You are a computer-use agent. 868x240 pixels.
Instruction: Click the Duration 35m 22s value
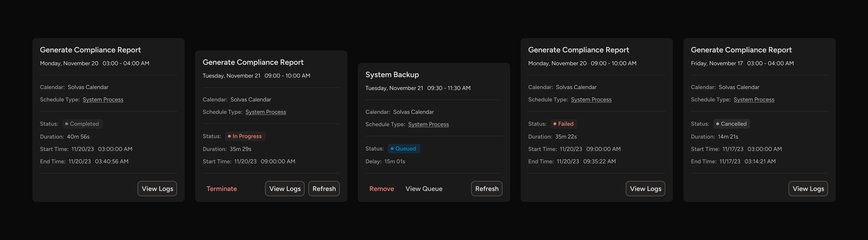[566, 137]
